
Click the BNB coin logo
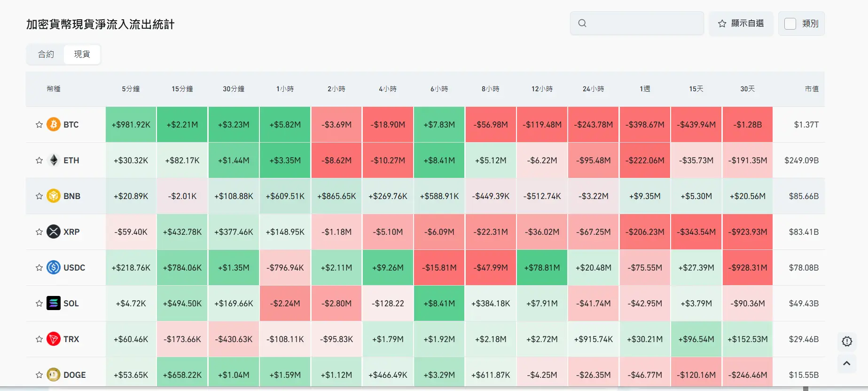click(x=54, y=196)
